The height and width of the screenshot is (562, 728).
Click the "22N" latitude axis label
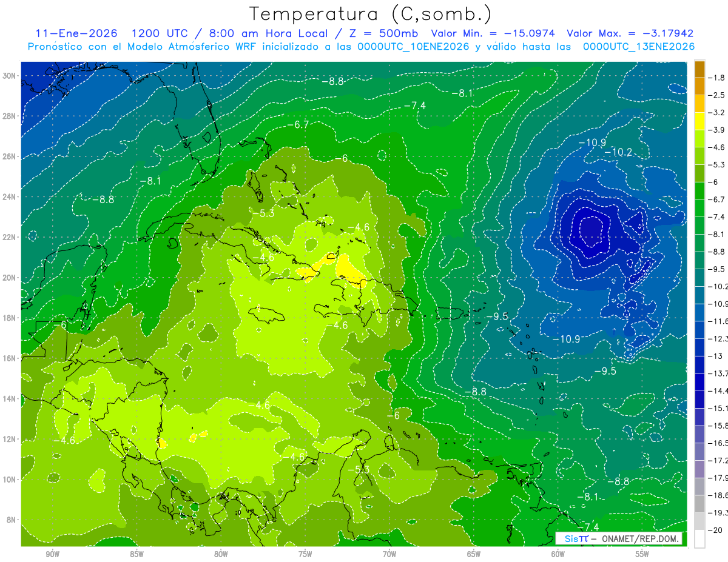coord(10,237)
